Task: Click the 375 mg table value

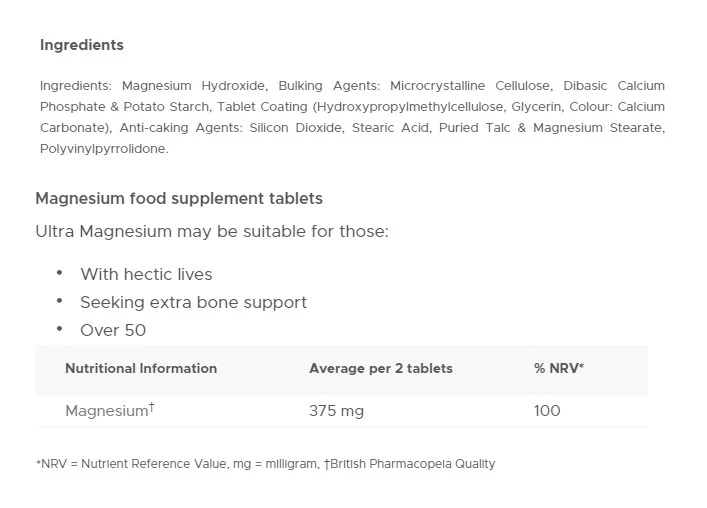Action: (336, 410)
